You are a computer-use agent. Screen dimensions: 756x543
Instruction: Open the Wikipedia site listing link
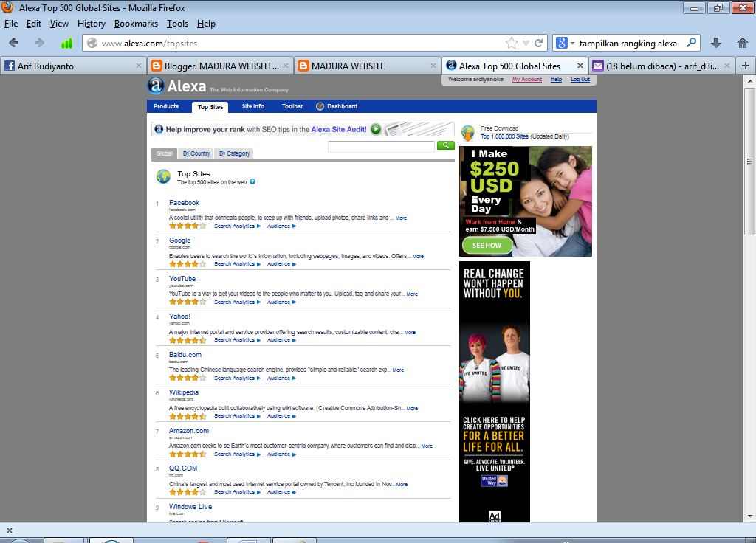point(183,392)
